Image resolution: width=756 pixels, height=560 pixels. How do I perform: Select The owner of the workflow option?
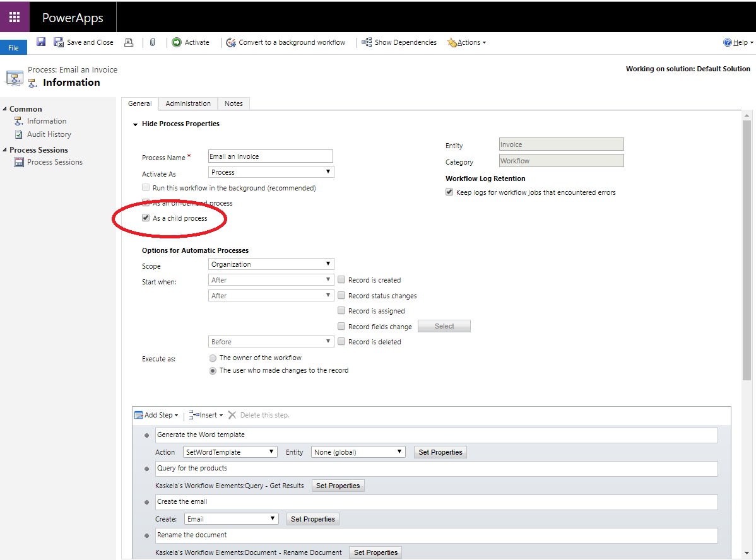(213, 358)
